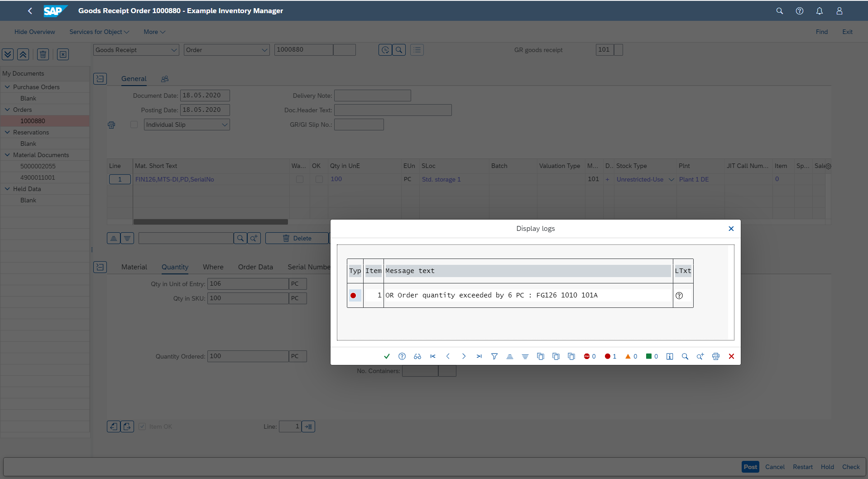The image size is (868, 479).
Task: Close the Display logs dialog
Action: 731,229
